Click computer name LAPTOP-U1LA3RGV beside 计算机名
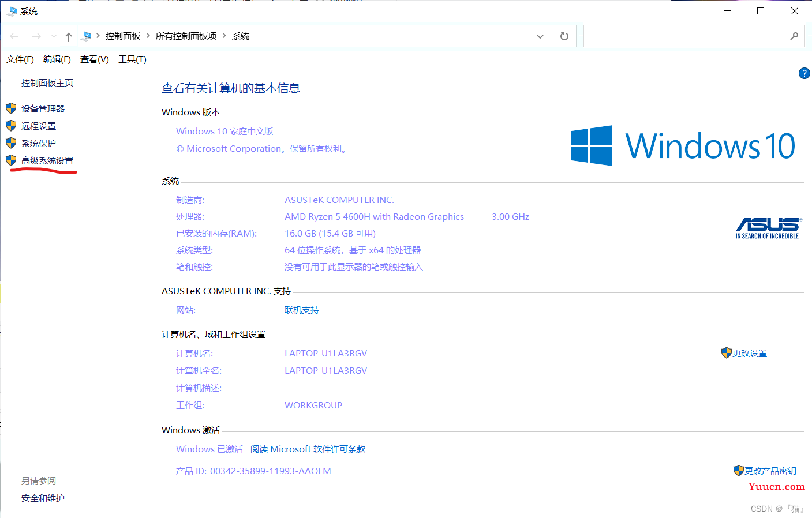Image resolution: width=812 pixels, height=518 pixels. click(x=325, y=353)
